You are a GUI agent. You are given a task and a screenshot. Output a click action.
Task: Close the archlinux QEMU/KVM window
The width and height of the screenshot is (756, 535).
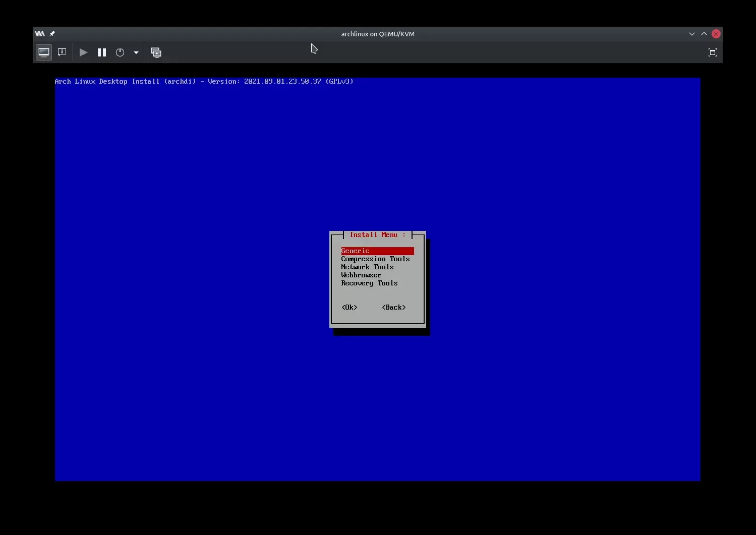pyautogui.click(x=716, y=34)
